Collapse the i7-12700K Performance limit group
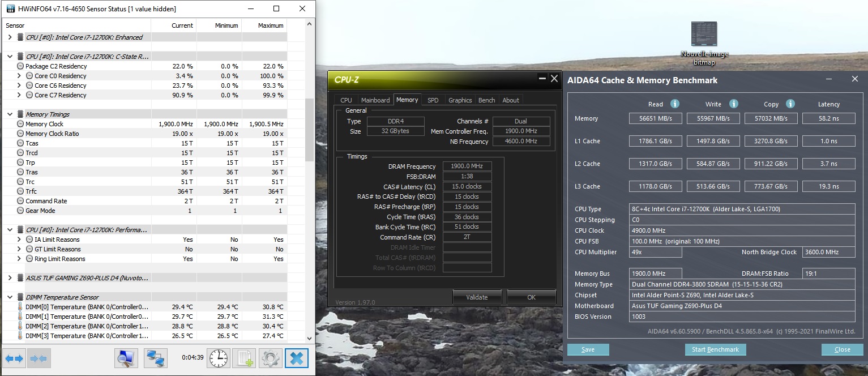This screenshot has width=868, height=376. tap(10, 230)
